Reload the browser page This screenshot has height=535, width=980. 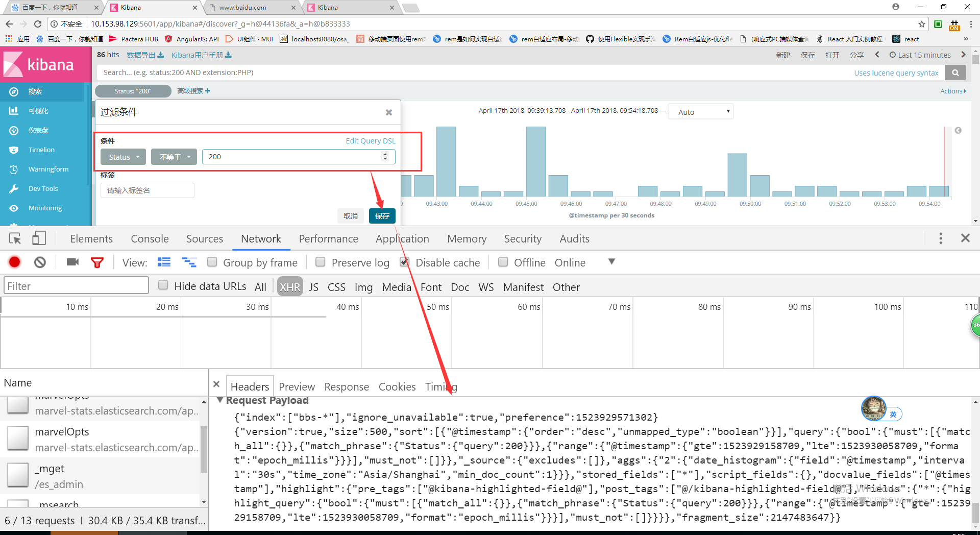[x=38, y=24]
